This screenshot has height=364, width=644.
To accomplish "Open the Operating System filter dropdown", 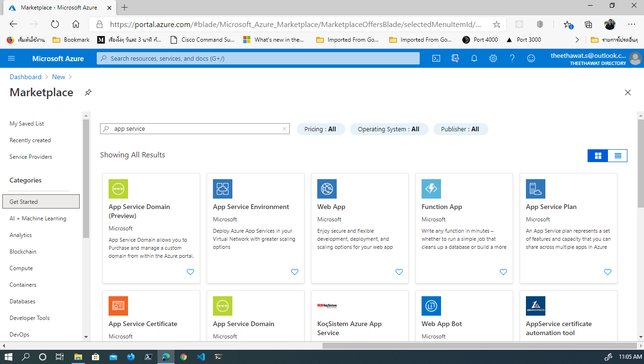I will point(389,129).
